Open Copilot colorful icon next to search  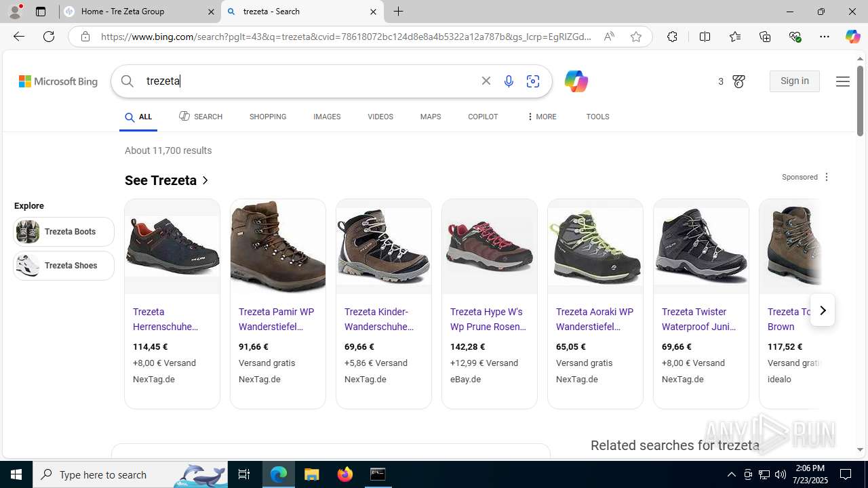[x=576, y=81]
